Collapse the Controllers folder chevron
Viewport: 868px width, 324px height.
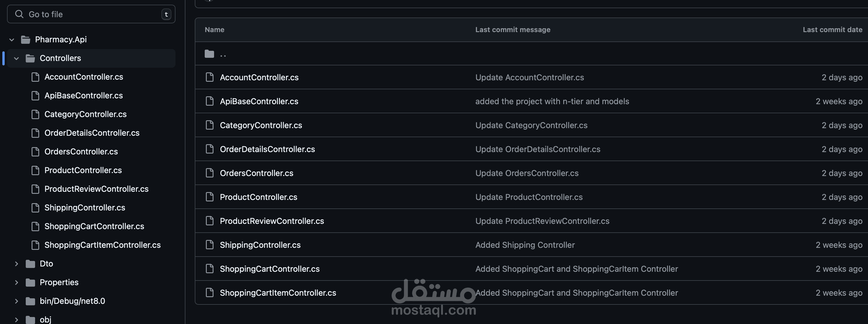pos(16,59)
